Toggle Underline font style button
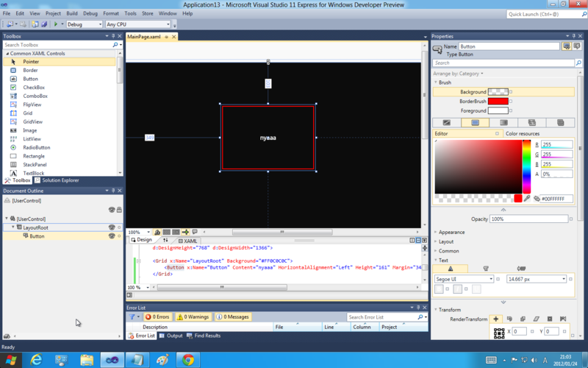 pyautogui.click(x=476, y=289)
